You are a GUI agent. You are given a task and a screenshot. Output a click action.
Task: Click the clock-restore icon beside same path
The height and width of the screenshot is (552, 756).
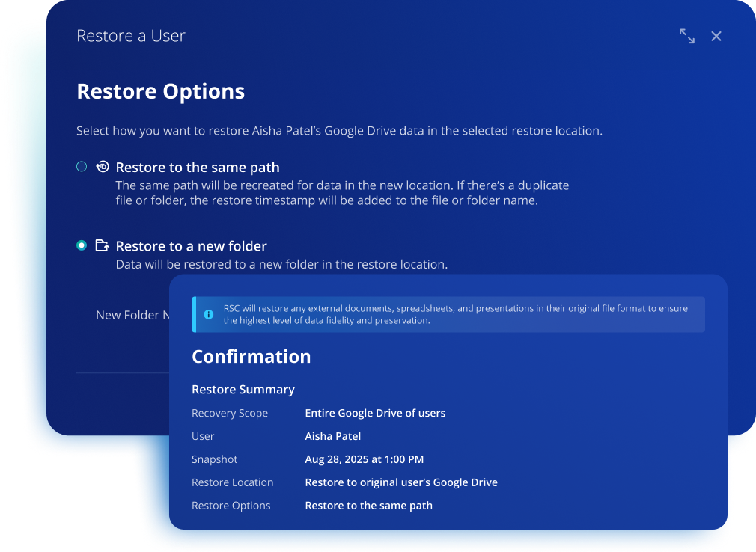click(103, 167)
